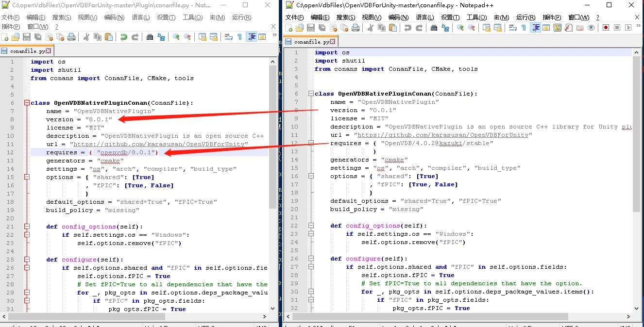
Task: Collapse class OpenVDBNativePluginConan fold in left window
Action: click(x=27, y=103)
